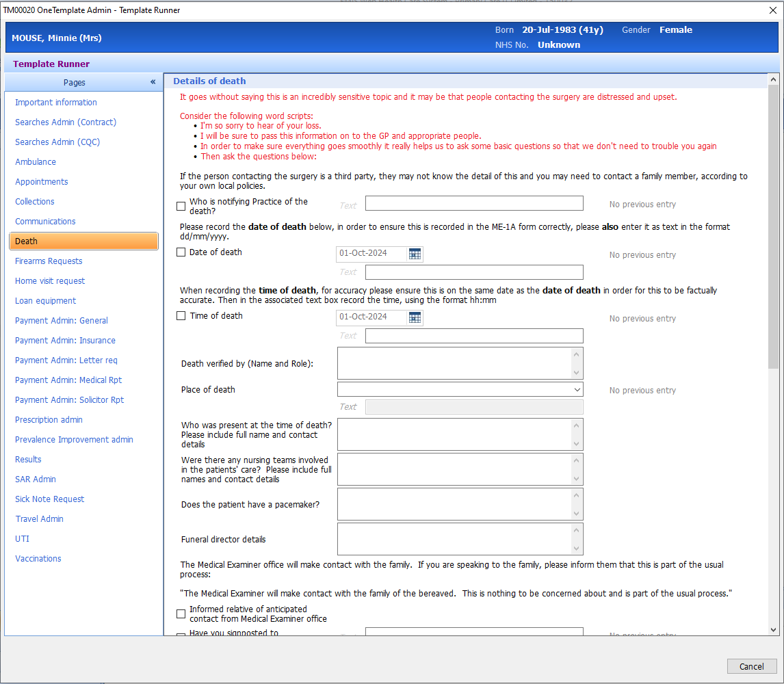Image resolution: width=784 pixels, height=684 pixels.
Task: Select the SAR Admin page
Action: [36, 479]
